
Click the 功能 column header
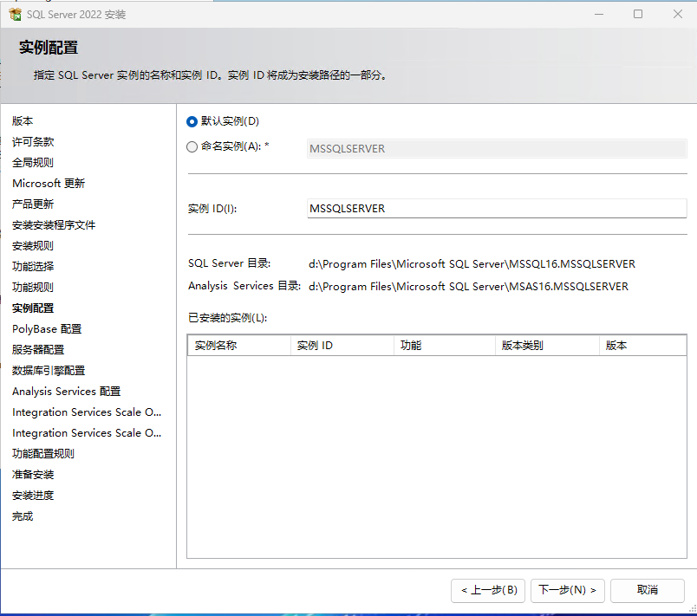coord(445,346)
